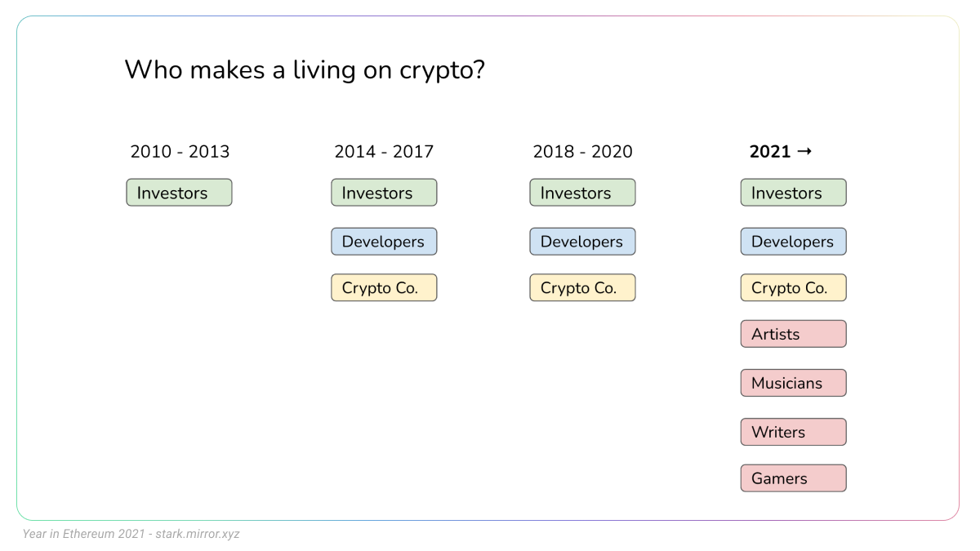Click the 2018 - 2020 column heading
This screenshot has width=980, height=551.
tap(582, 152)
